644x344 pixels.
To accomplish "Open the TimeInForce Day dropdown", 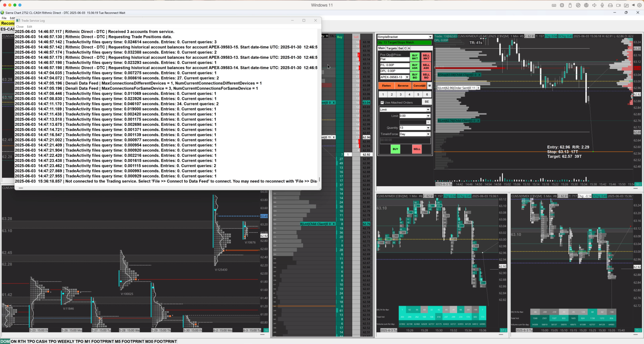I will click(428, 134).
